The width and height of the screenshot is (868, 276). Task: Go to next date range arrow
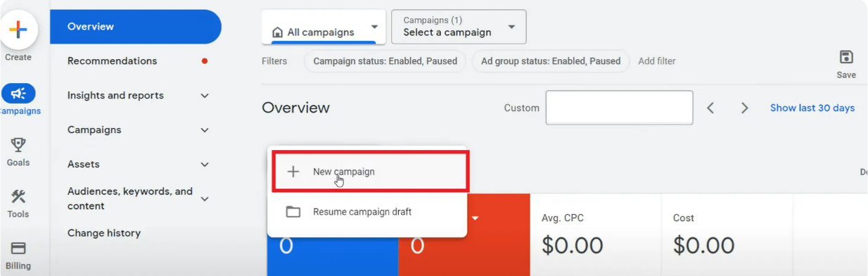[744, 108]
